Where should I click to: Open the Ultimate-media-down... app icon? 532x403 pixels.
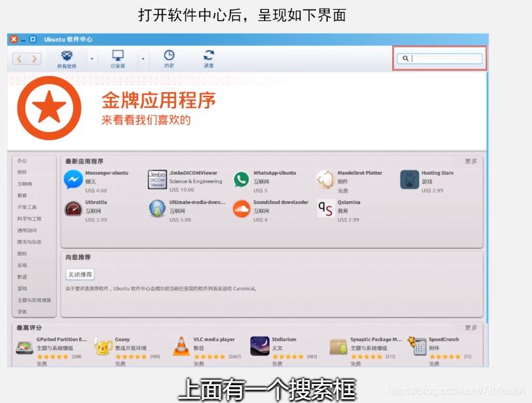(158, 209)
